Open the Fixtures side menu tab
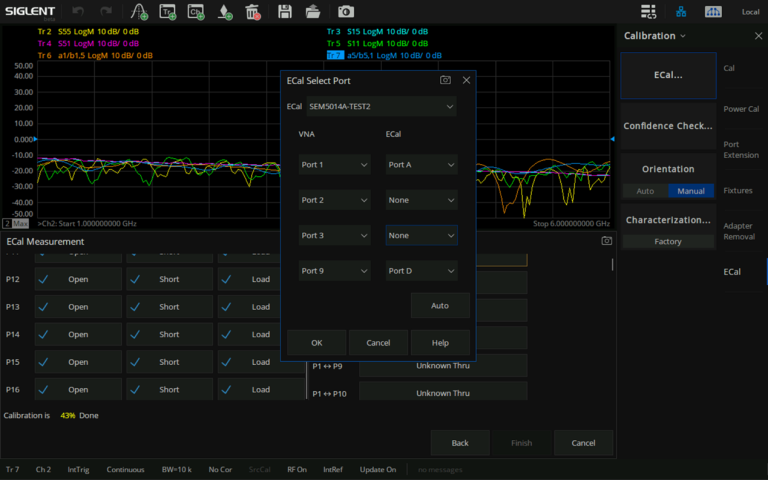The image size is (768, 480). coord(738,190)
